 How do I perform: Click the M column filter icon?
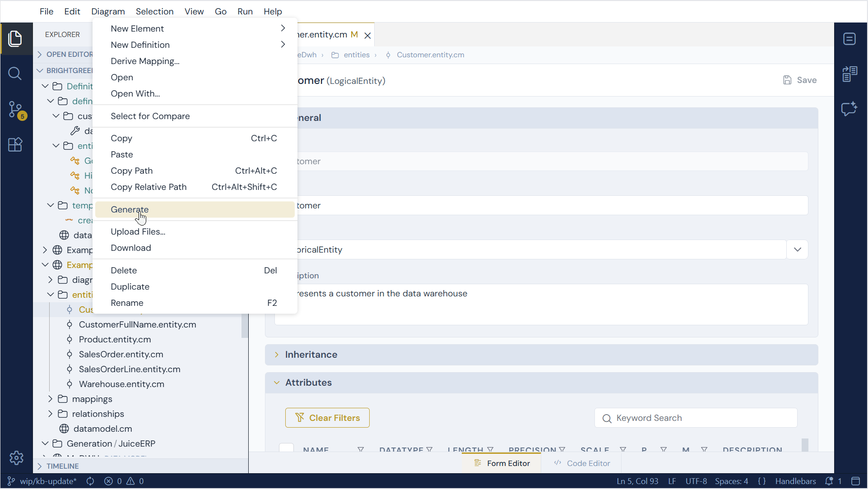tap(704, 449)
